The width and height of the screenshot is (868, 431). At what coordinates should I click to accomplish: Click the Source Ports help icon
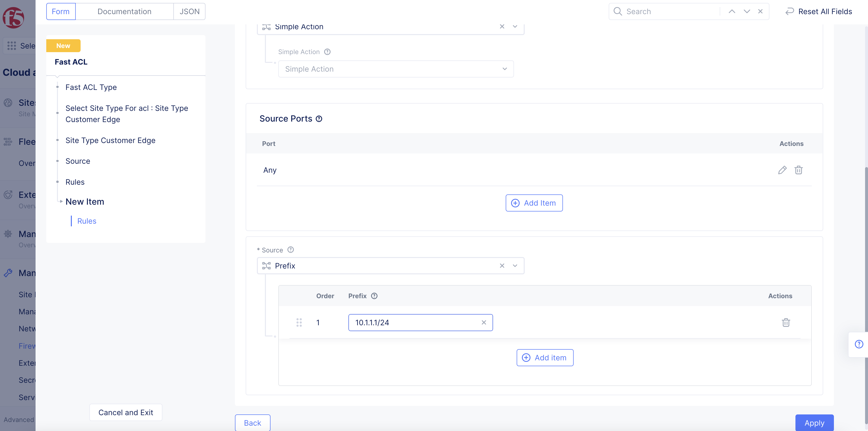[319, 119]
